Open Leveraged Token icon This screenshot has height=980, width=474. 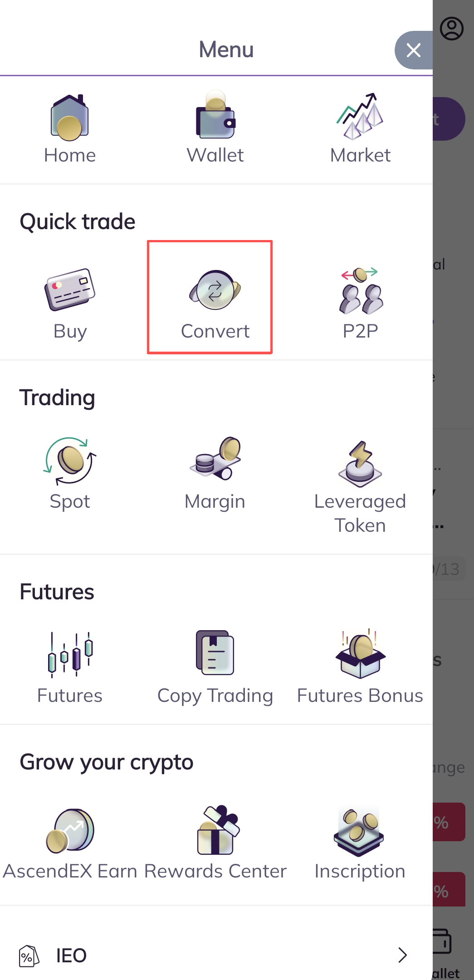pos(360,465)
